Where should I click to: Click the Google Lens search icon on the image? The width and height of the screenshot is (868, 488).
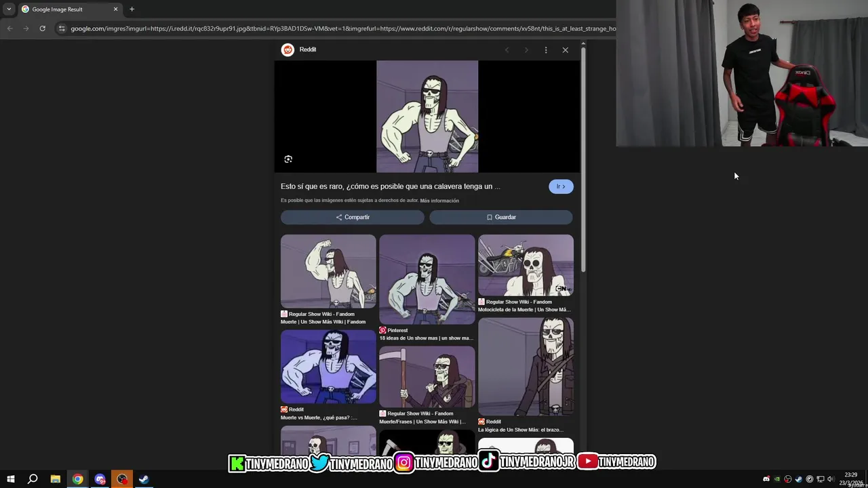[x=288, y=159]
